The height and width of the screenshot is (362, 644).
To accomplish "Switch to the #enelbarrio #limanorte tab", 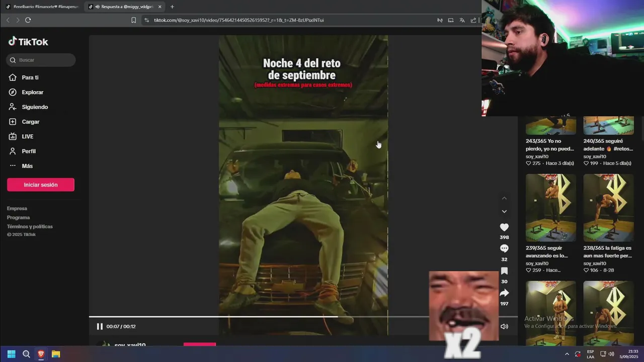I will click(x=42, y=7).
